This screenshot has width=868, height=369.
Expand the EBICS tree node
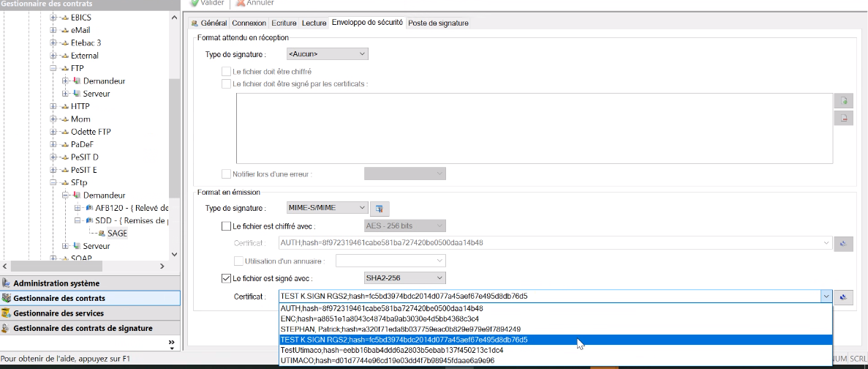click(53, 17)
